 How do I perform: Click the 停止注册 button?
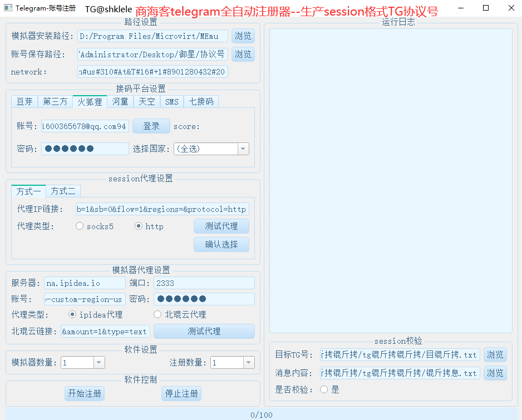point(181,394)
